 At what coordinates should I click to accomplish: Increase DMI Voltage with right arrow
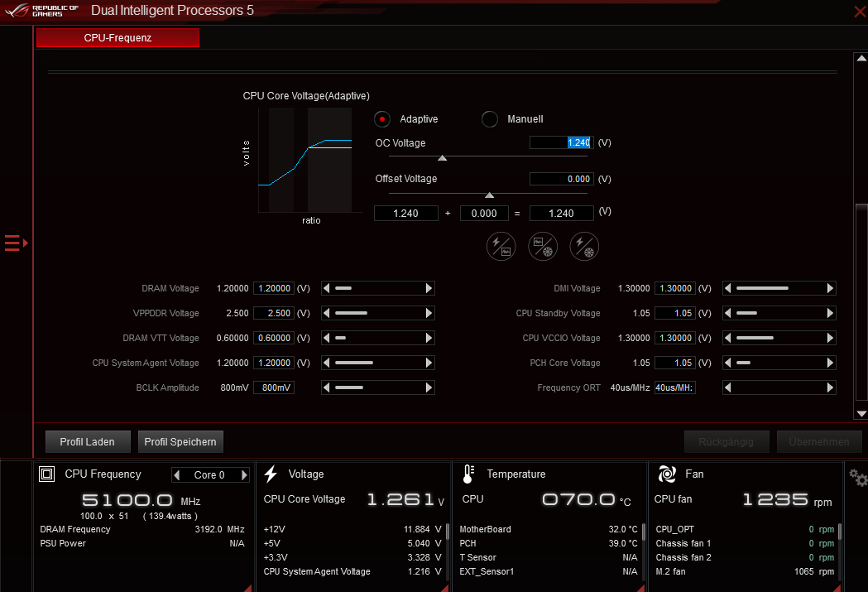(x=831, y=288)
